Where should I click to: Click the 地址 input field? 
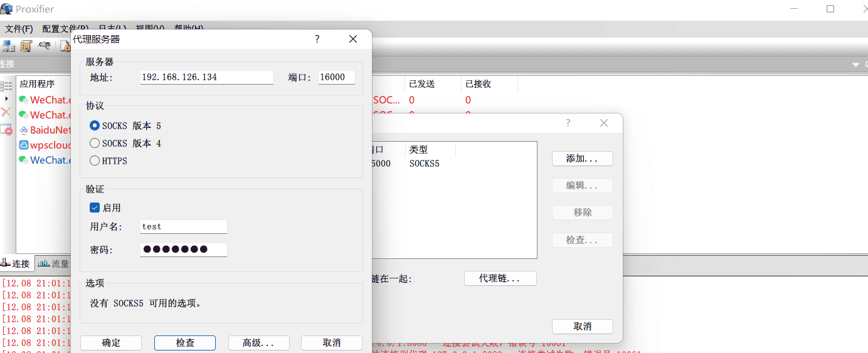pyautogui.click(x=207, y=77)
